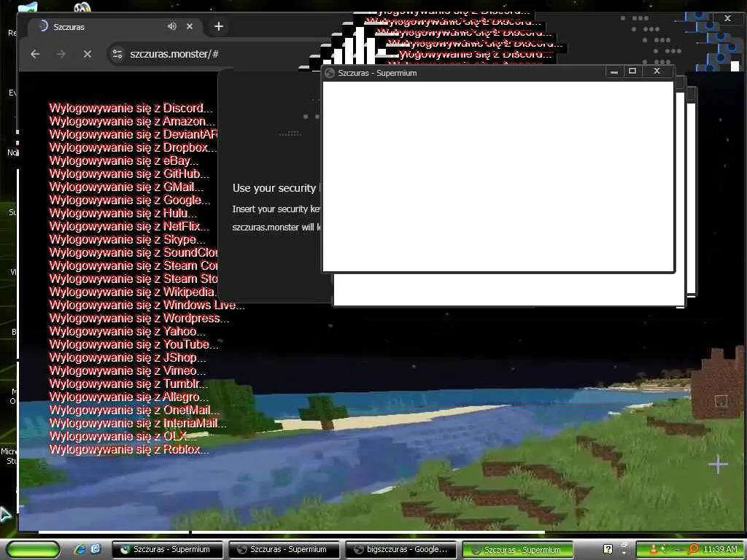Click the language bar help icon
Screen dimensions: 747x560
click(608, 549)
